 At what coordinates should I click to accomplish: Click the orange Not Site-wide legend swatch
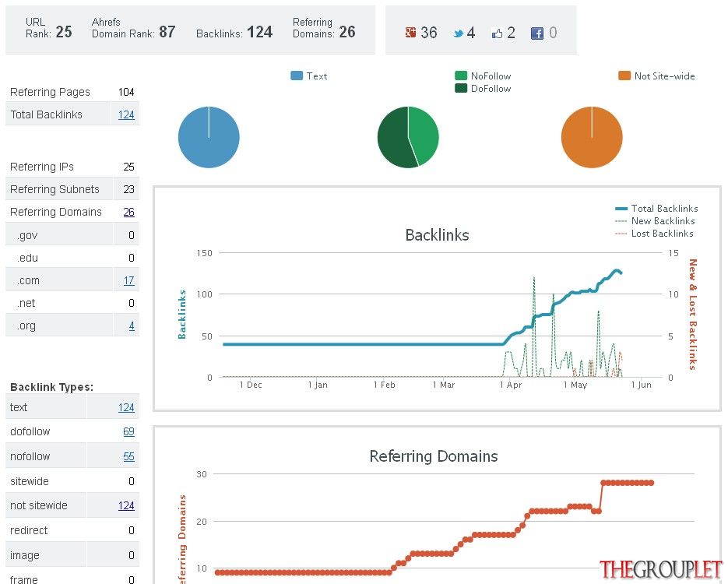(x=624, y=76)
